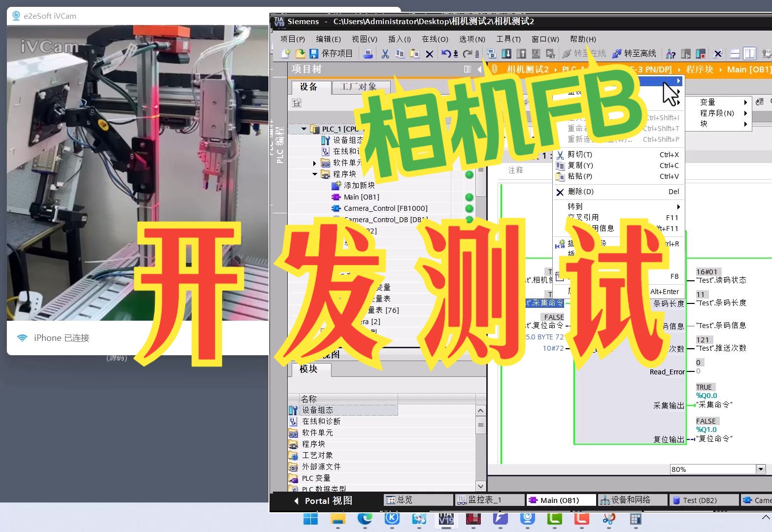Viewport: 772px width, 532px height.
Task: Click the project tree column view icon
Action: pyautogui.click(x=468, y=69)
